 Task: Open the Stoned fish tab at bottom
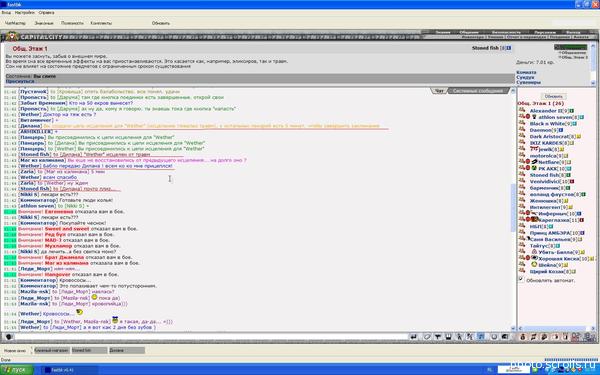89,350
